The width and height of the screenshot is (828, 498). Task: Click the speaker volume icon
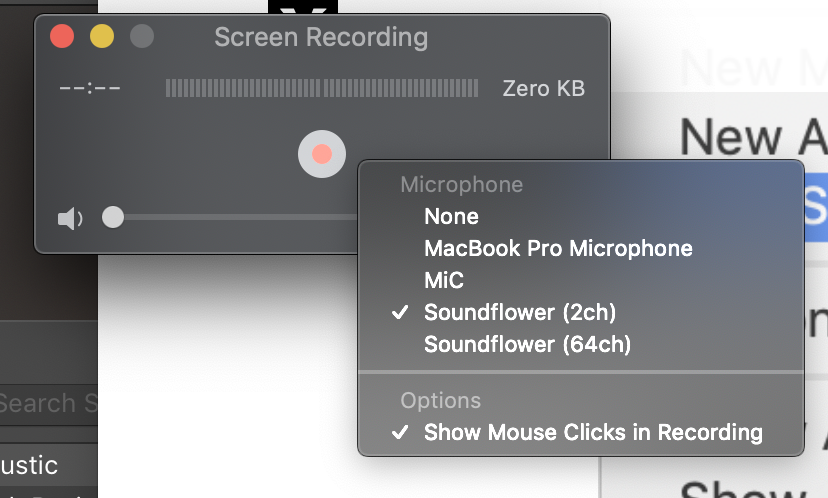coord(70,218)
